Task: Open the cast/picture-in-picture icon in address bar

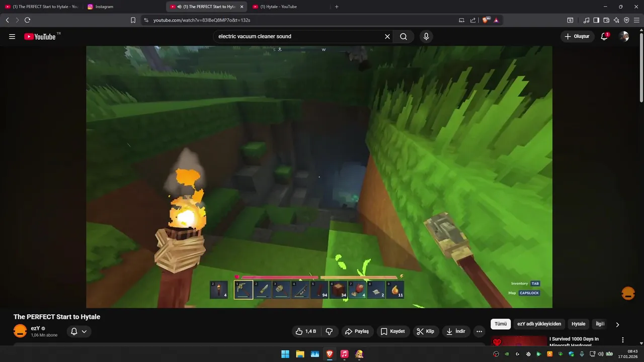Action: click(462, 20)
